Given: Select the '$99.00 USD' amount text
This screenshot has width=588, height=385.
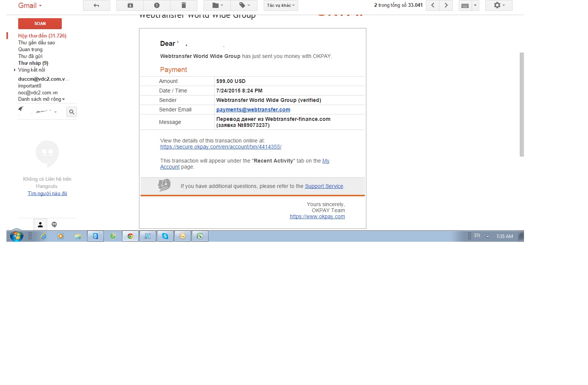Looking at the screenshot, I should point(231,81).
